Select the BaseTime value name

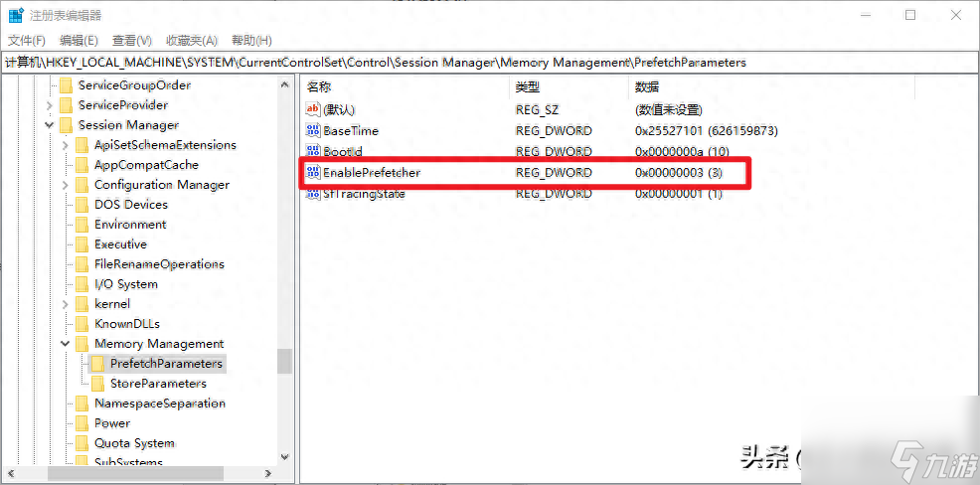[351, 130]
